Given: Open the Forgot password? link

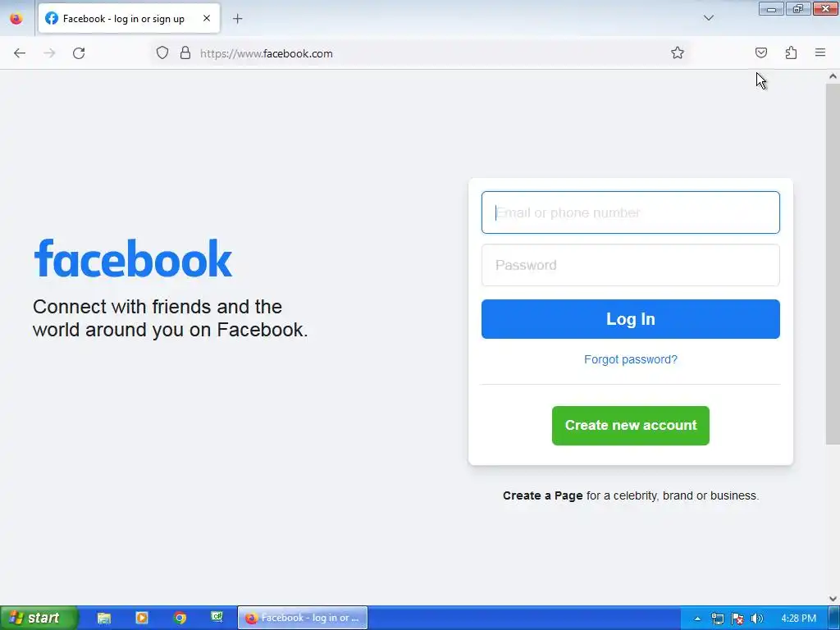Looking at the screenshot, I should click(631, 359).
